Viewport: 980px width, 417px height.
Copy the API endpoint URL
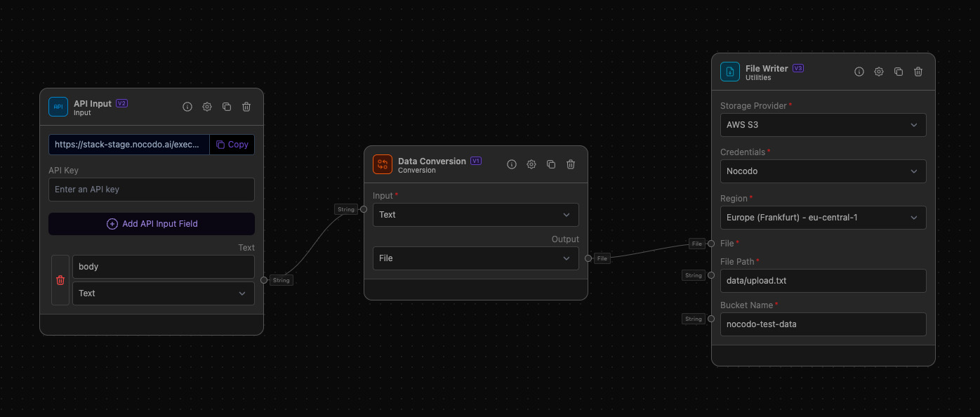(232, 145)
